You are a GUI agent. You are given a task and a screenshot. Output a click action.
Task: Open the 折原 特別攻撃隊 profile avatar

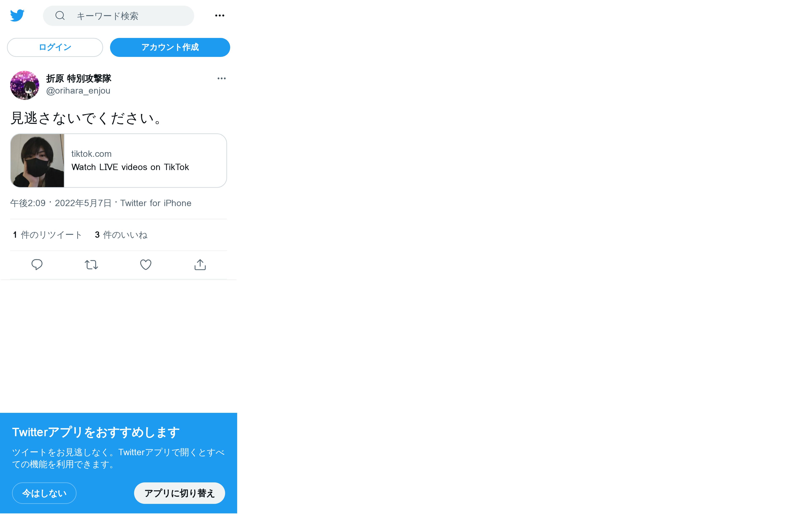(25, 85)
